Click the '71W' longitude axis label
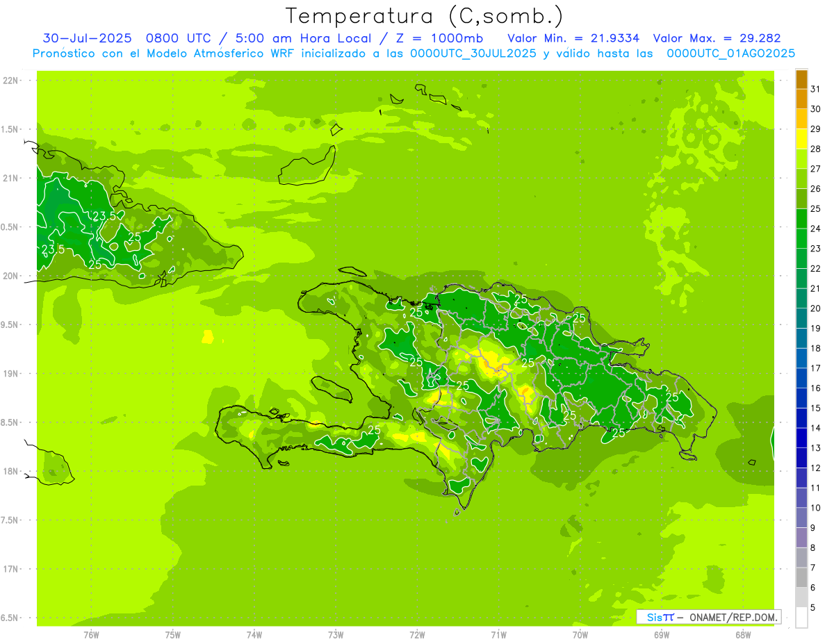 [x=498, y=634]
